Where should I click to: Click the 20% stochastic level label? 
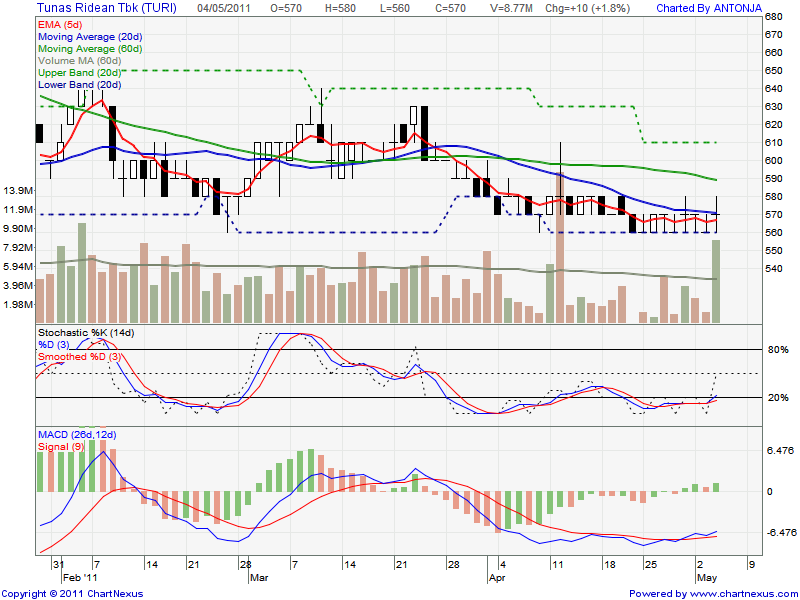pyautogui.click(x=778, y=397)
